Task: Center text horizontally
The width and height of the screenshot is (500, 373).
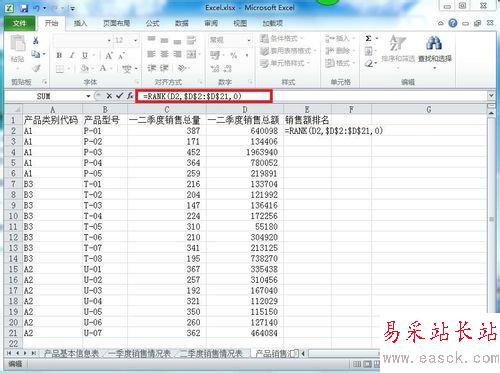Action: [x=164, y=54]
